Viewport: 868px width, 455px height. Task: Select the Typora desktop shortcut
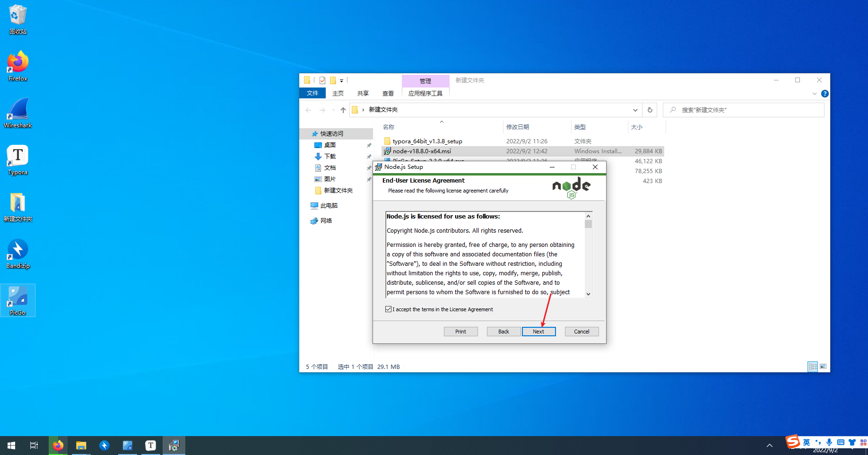tap(18, 160)
